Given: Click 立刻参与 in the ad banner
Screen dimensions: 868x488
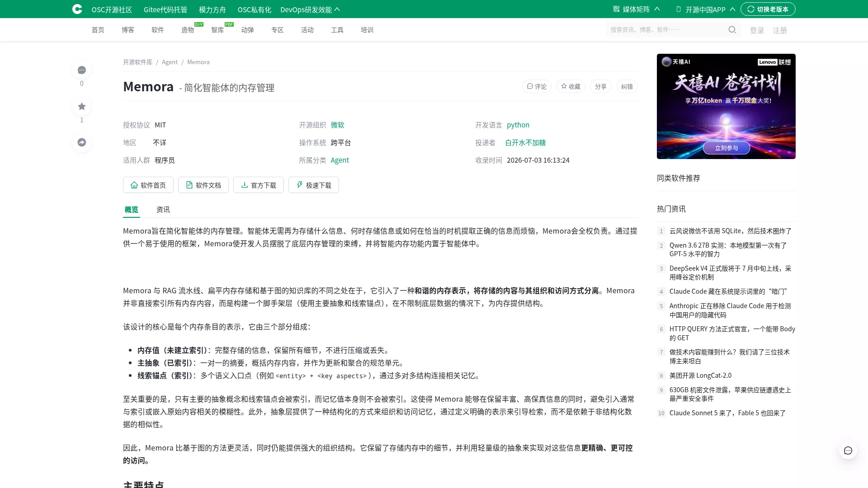Looking at the screenshot, I should (726, 148).
